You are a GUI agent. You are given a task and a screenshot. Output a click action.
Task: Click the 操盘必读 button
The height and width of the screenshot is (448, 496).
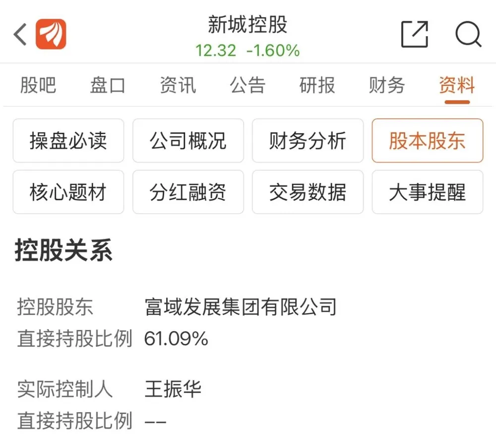pyautogui.click(x=68, y=141)
